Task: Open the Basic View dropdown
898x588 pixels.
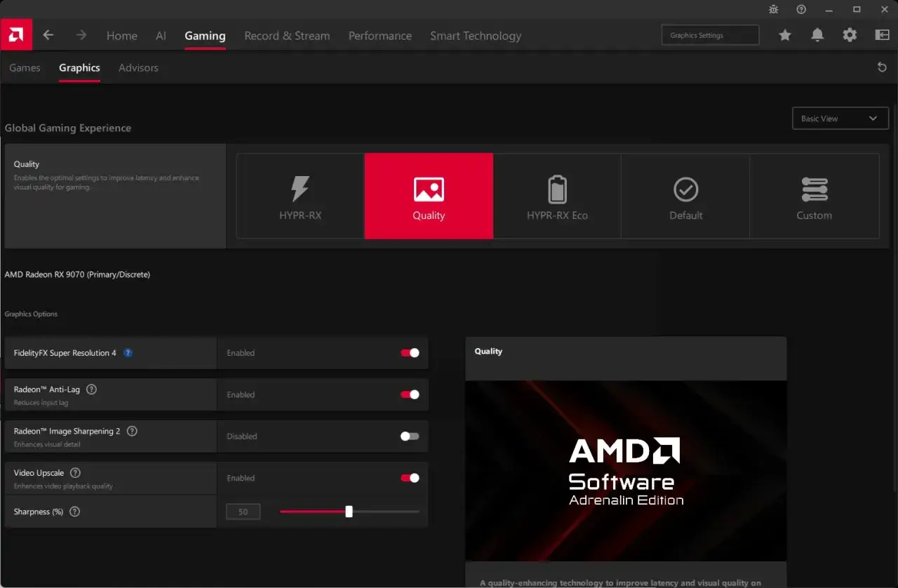Action: click(x=840, y=119)
